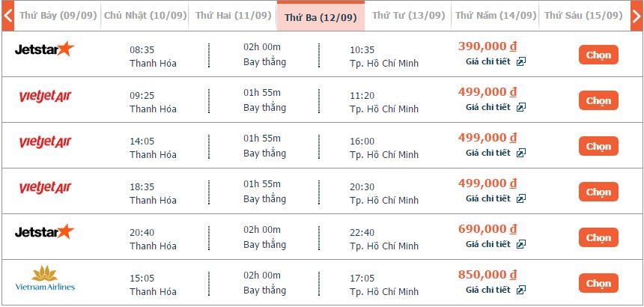Click the Vietnam Airlines logo

(45, 278)
